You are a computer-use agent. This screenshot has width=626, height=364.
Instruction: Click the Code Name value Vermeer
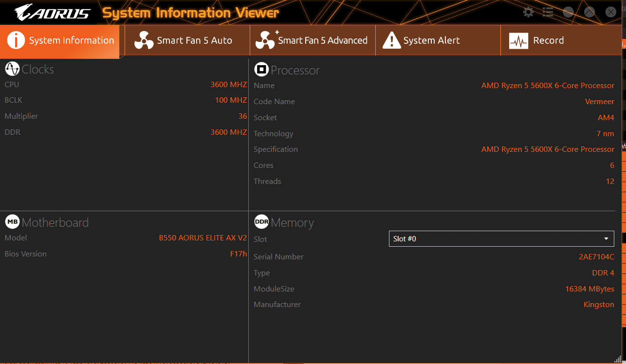(600, 101)
